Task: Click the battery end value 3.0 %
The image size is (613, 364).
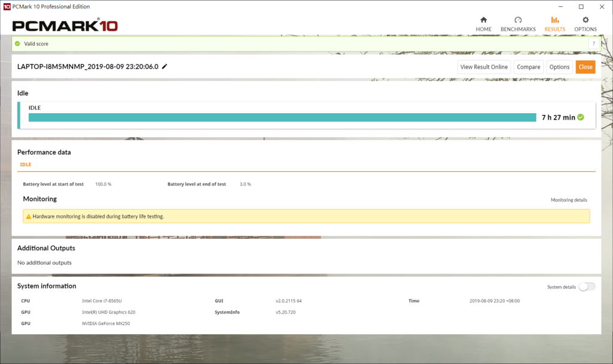Action: tap(245, 184)
